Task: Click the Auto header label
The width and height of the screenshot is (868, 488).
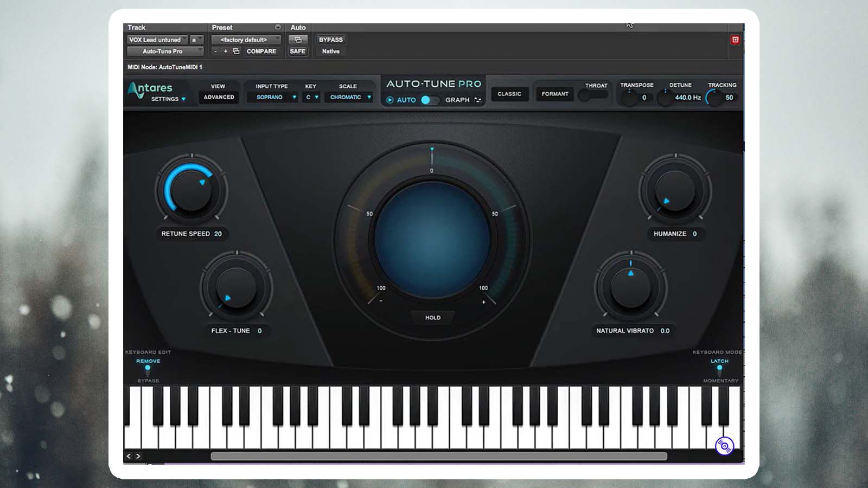Action: (298, 27)
